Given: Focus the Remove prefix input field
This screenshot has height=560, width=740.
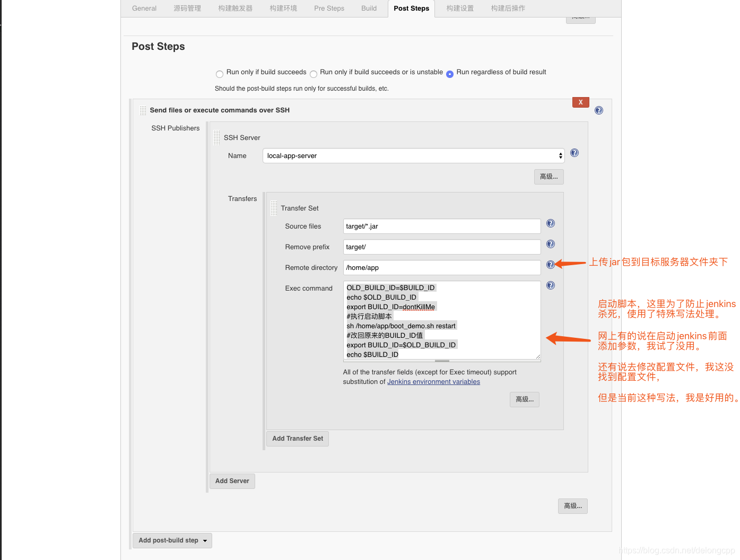Looking at the screenshot, I should coord(441,247).
